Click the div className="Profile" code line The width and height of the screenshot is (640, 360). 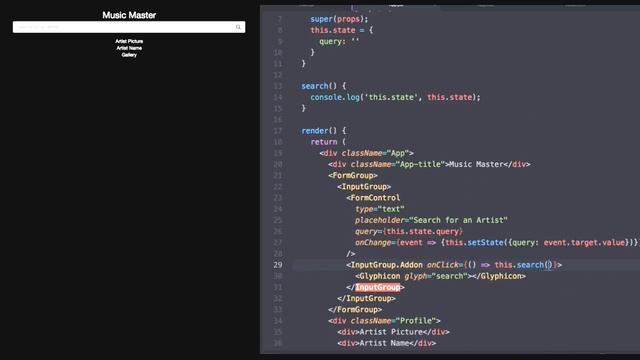pyautogui.click(x=384, y=321)
